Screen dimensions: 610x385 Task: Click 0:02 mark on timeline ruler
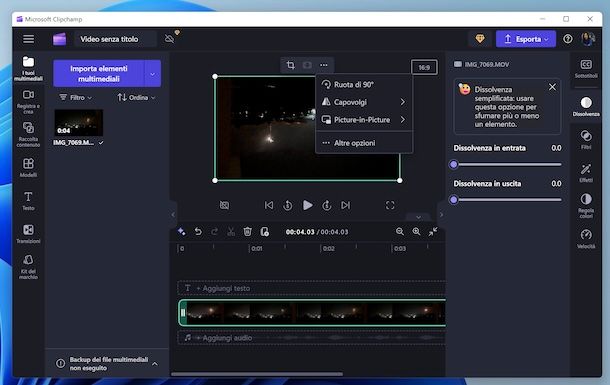[328, 248]
